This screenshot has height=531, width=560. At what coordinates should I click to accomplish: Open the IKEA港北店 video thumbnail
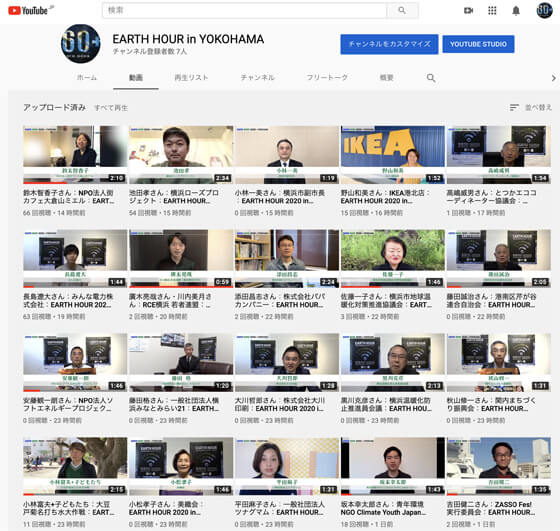392,155
